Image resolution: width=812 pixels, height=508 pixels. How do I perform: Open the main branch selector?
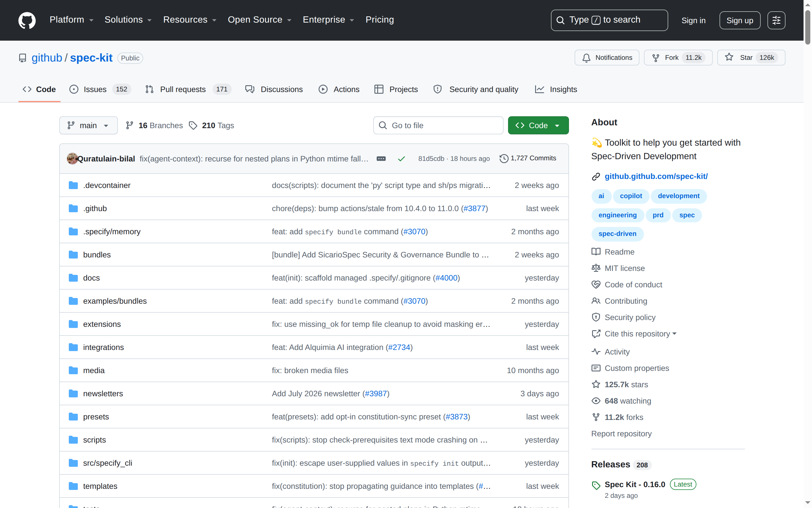tap(89, 125)
